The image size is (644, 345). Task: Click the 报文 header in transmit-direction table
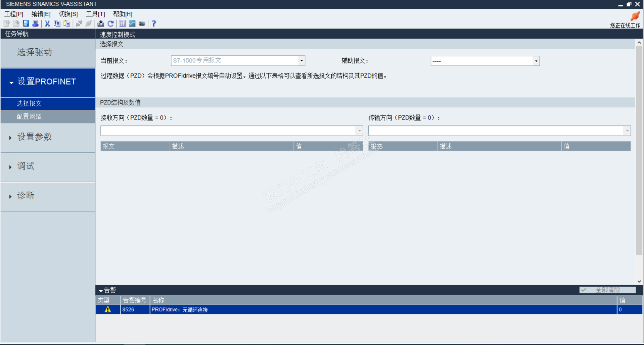tap(403, 146)
